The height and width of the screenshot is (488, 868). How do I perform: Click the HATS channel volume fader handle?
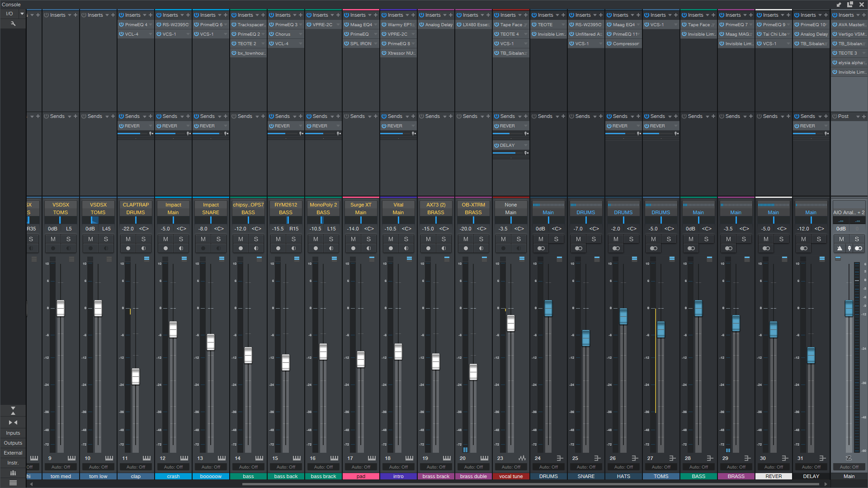(623, 316)
